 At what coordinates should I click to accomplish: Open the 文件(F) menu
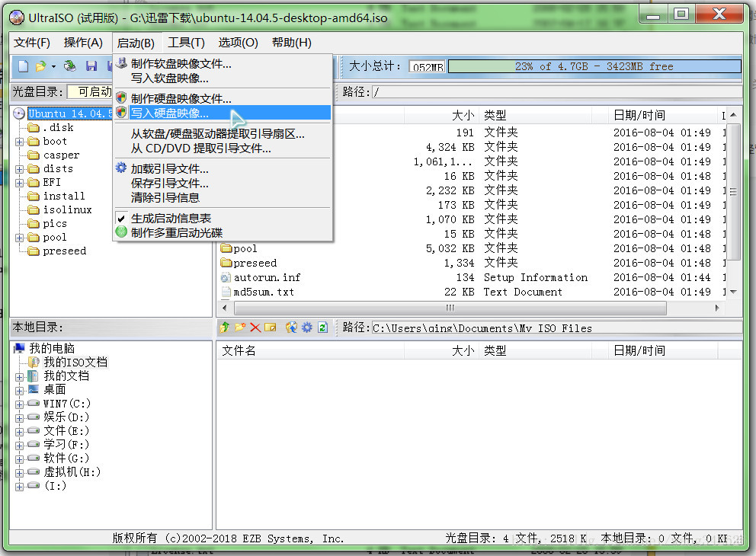pyautogui.click(x=32, y=43)
